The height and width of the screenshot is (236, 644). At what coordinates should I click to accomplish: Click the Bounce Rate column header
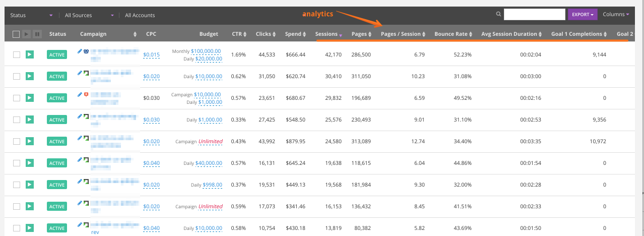[x=453, y=34]
